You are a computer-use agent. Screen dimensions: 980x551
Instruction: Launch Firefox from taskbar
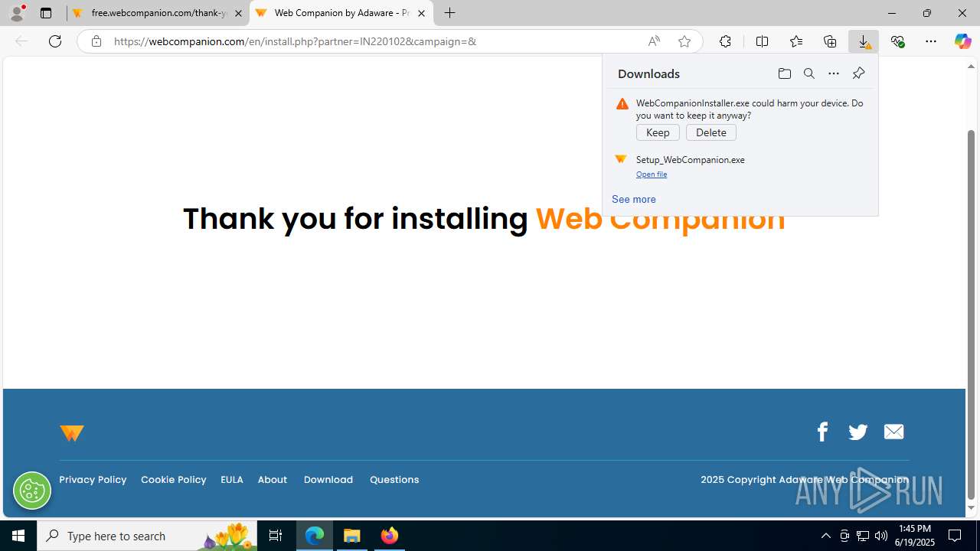coord(390,536)
